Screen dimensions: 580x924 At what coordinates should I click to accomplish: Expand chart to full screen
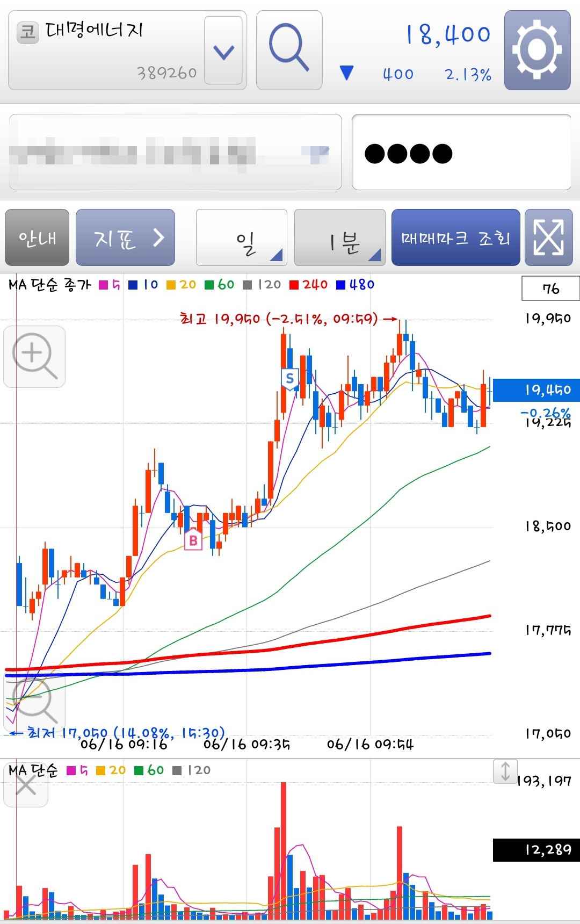point(548,237)
